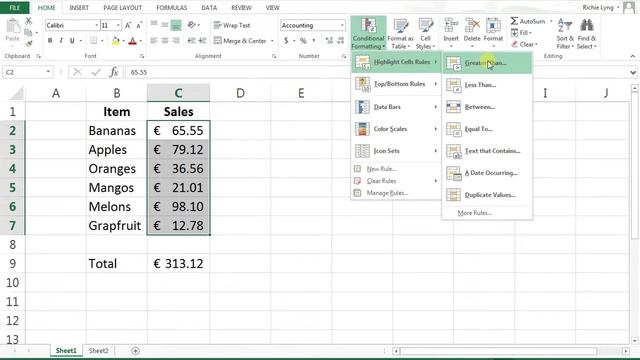Click the Percent Style icon
Viewport: 640px width, 360px height.
(303, 40)
